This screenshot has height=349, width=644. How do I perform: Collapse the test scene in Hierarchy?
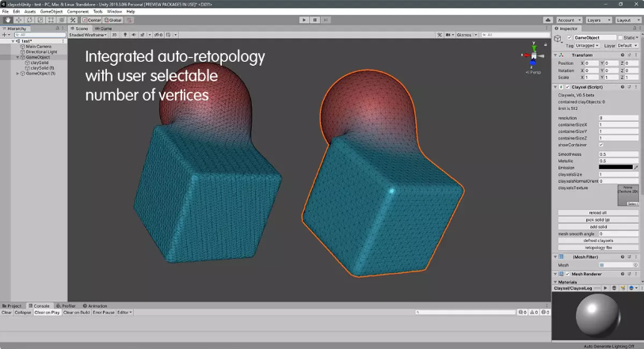coord(13,41)
